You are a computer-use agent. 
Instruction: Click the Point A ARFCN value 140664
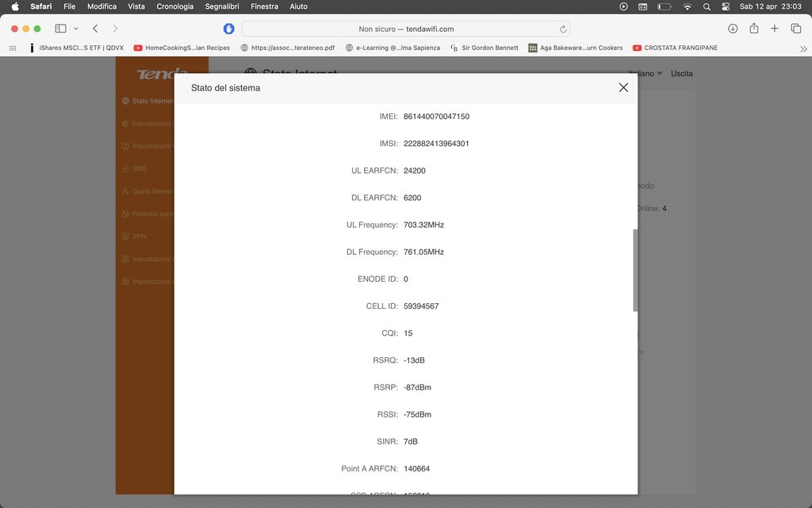[x=416, y=468]
